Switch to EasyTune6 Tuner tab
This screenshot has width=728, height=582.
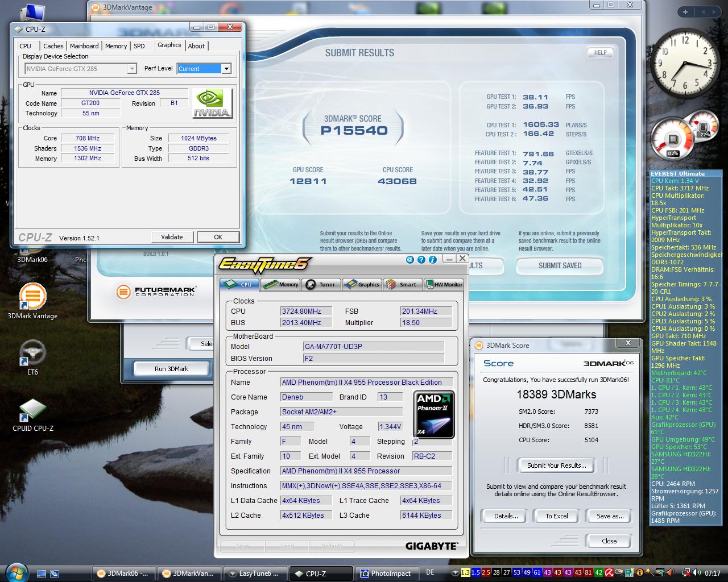pos(321,284)
